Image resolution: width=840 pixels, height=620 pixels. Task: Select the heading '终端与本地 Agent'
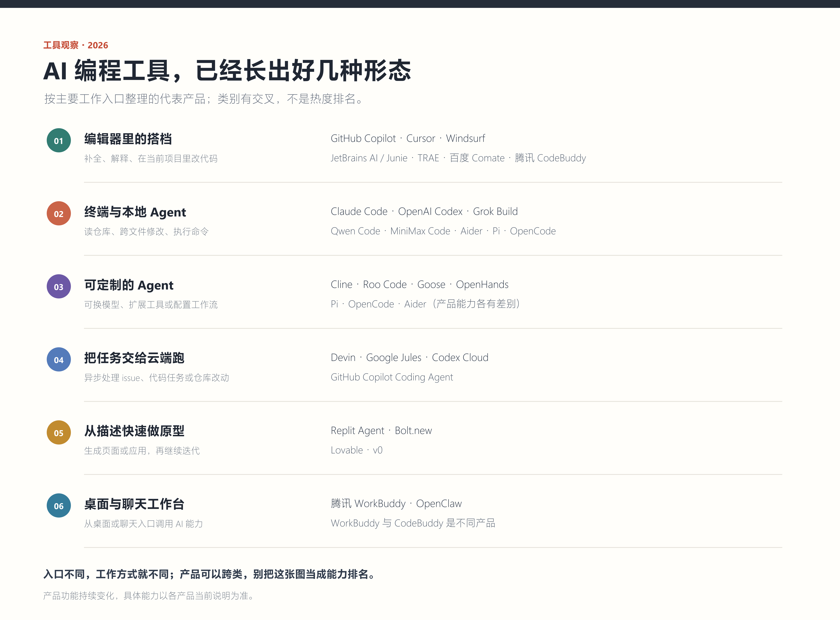pos(135,212)
